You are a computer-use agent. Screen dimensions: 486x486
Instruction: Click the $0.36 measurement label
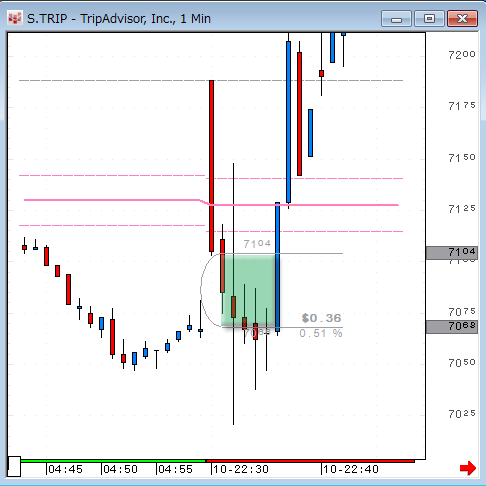click(321, 318)
